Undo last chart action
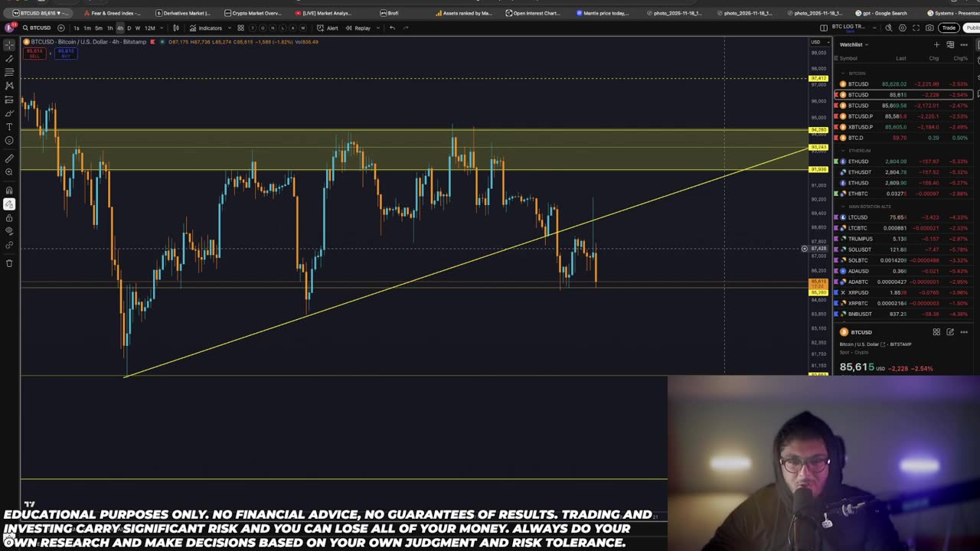Image resolution: width=980 pixels, height=551 pixels. coord(392,28)
